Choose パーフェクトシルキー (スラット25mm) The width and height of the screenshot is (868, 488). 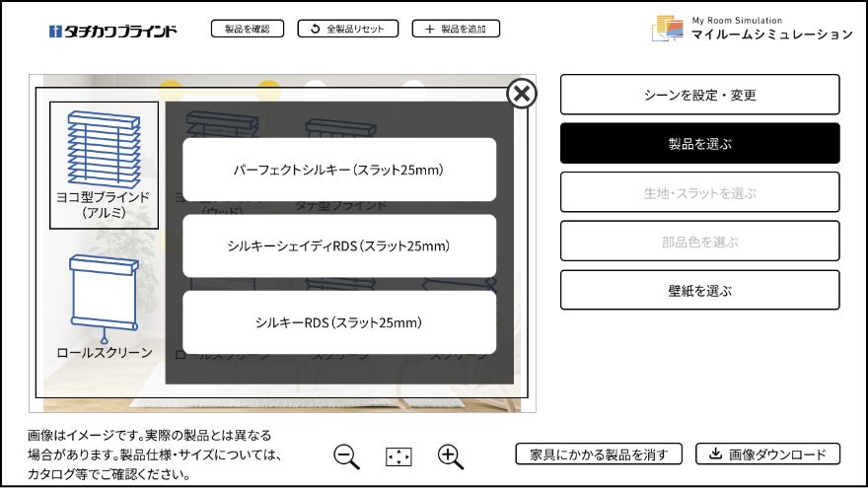(338, 170)
